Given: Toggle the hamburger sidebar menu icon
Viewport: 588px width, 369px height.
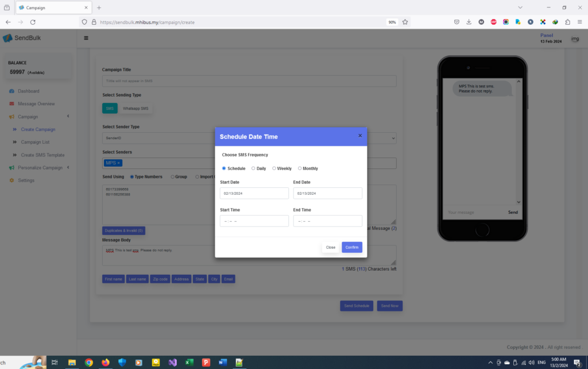Looking at the screenshot, I should pyautogui.click(x=86, y=39).
